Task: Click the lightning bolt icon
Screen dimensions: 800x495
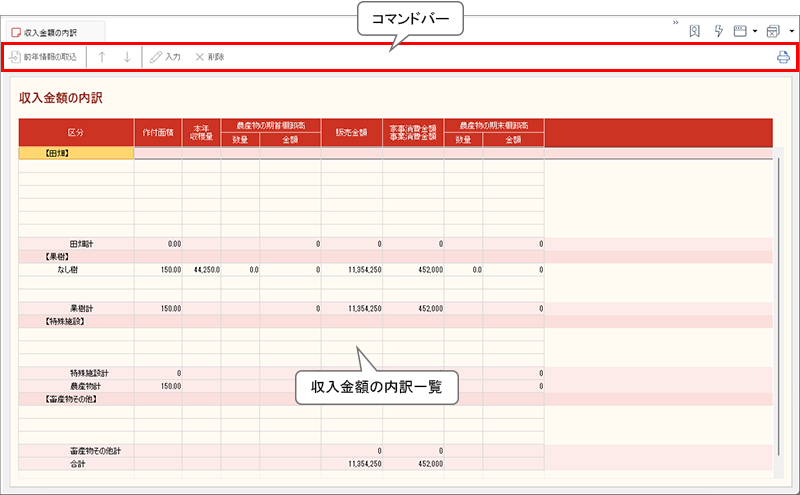Action: point(718,31)
